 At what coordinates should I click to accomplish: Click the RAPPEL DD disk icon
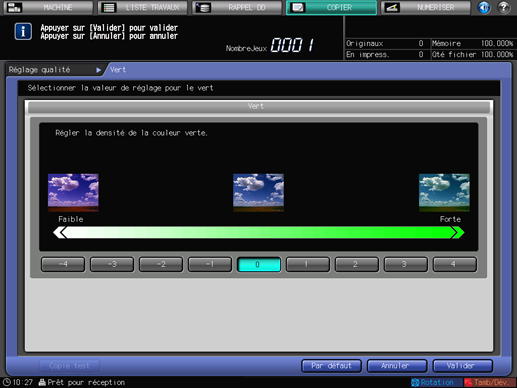pos(203,7)
